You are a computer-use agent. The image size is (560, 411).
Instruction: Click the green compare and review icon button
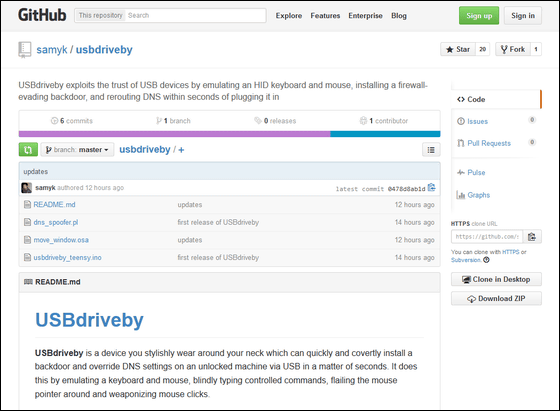tap(28, 150)
